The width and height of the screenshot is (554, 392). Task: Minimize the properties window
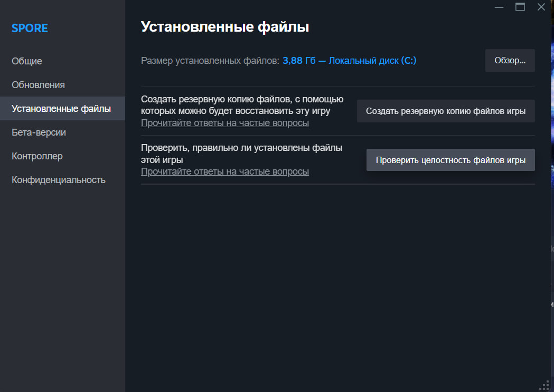click(499, 7)
